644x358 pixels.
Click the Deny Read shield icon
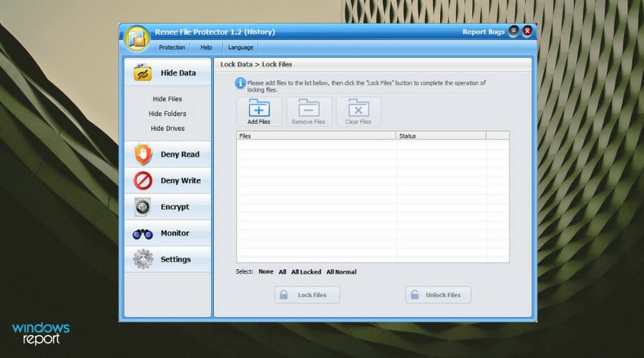[x=143, y=154]
